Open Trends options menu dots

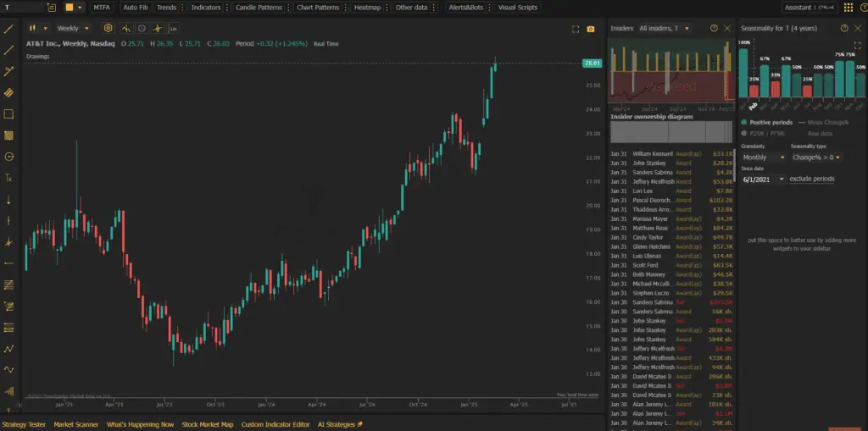[x=183, y=8]
